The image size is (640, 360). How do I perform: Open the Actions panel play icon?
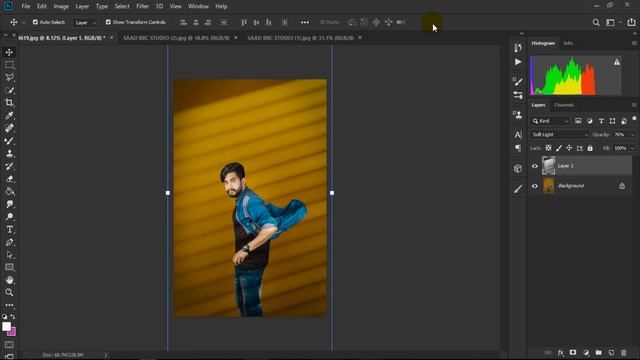click(x=518, y=62)
